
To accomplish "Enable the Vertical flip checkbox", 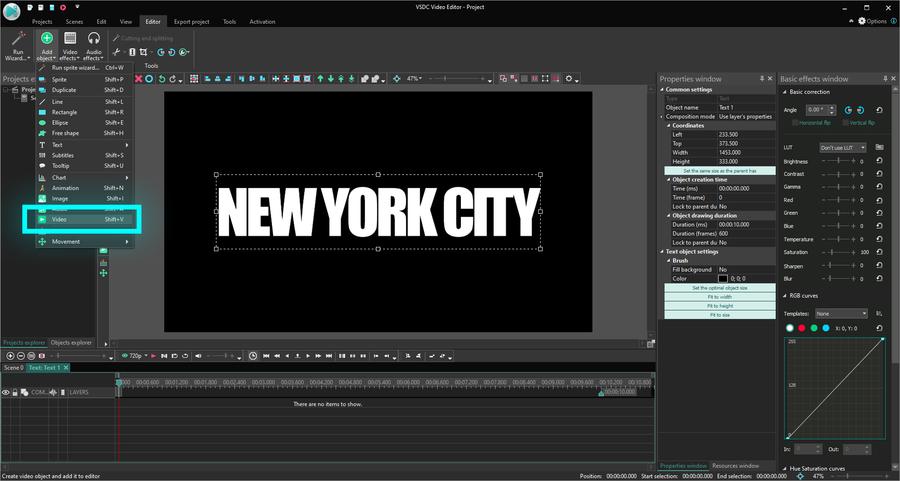I will [x=845, y=122].
